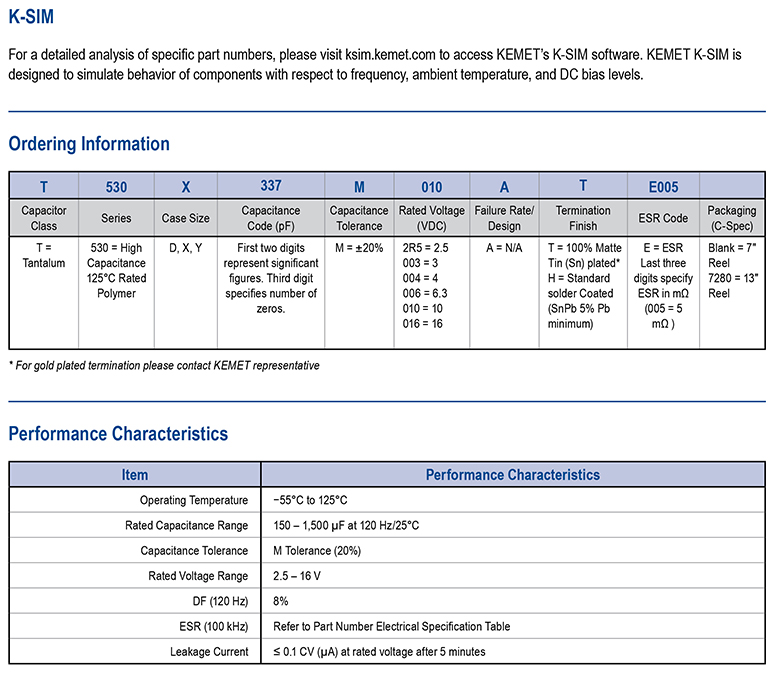Click 'H = Standard solder Coated' entry
This screenshot has width=775, height=675.
point(580,301)
